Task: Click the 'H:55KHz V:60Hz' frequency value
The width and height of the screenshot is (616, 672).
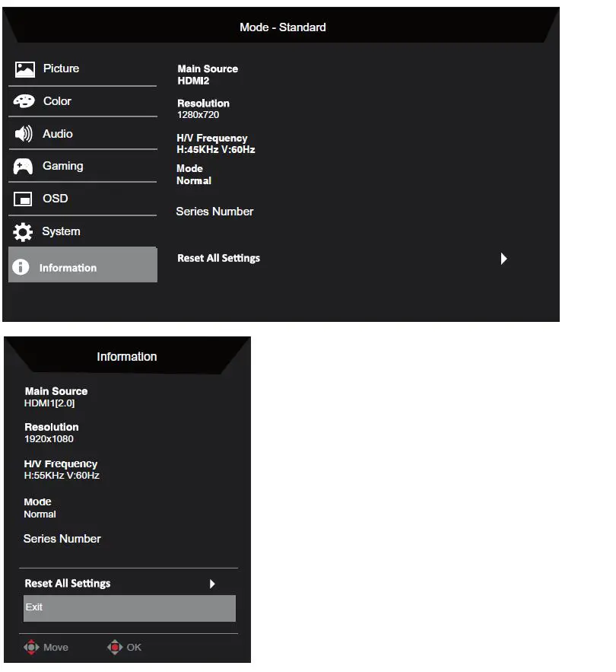Action: pos(62,476)
